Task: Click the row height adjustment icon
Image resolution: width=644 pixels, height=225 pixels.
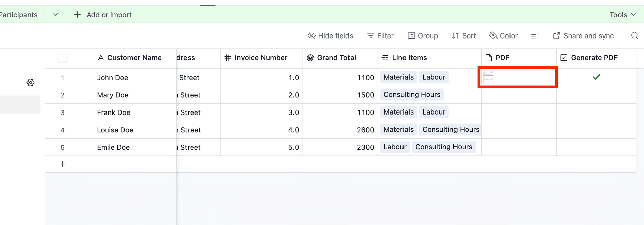Action: coord(535,35)
